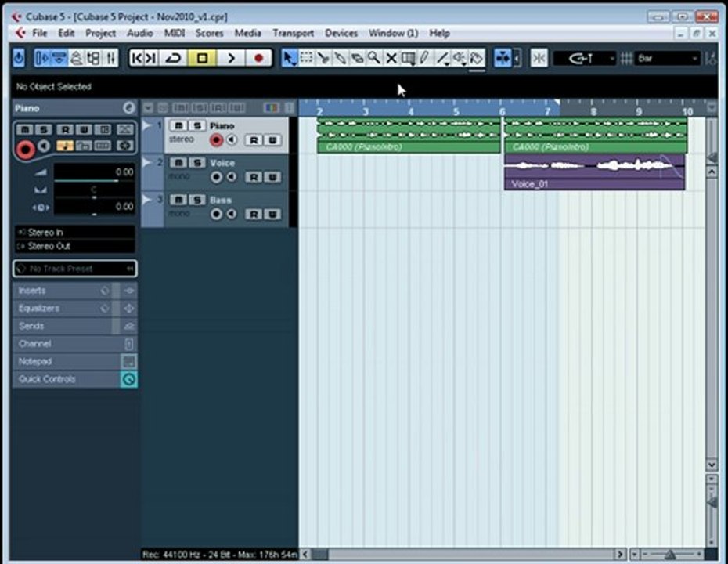
Task: Open the Bar grid type dropdown
Action: point(667,59)
